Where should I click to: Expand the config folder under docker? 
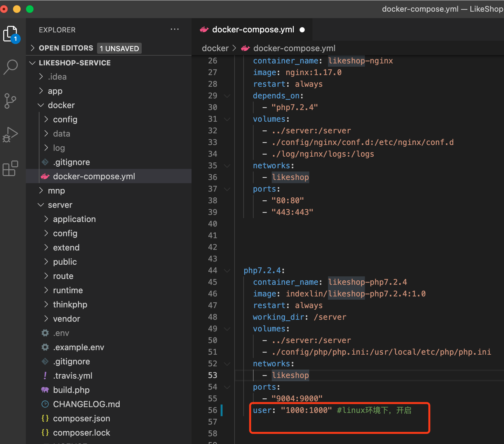click(46, 119)
